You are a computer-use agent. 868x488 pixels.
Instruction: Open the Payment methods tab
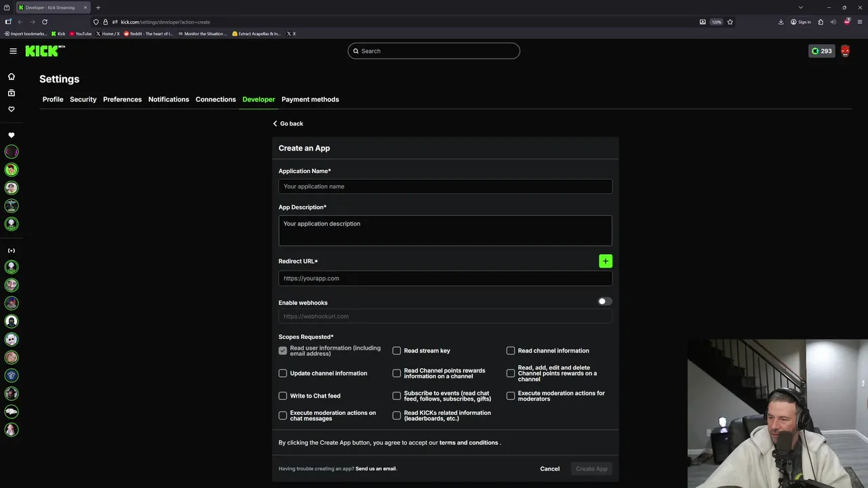[310, 100]
